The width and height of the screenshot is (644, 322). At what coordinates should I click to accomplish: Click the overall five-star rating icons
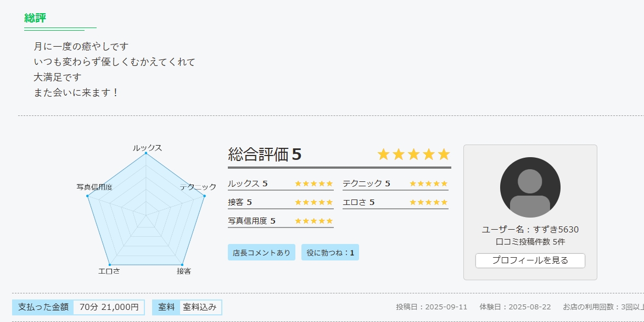[x=413, y=154]
